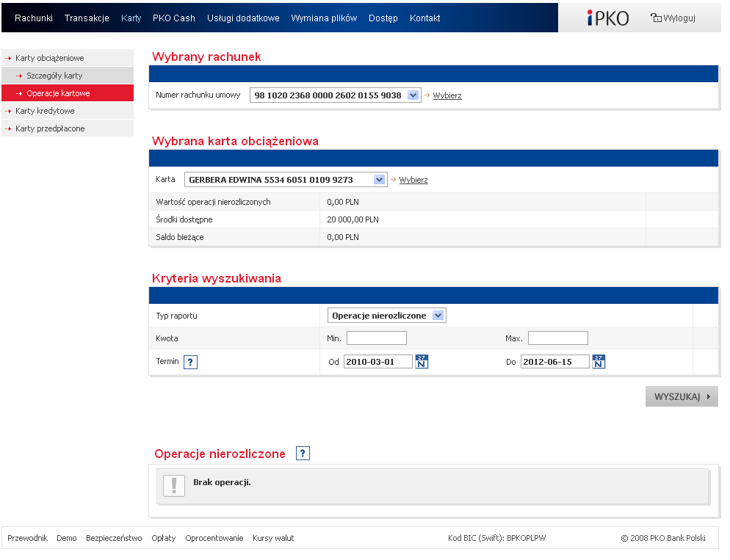This screenshot has width=730, height=560.
Task: Open help icon beside Operacje nierozliczone heading
Action: click(303, 453)
